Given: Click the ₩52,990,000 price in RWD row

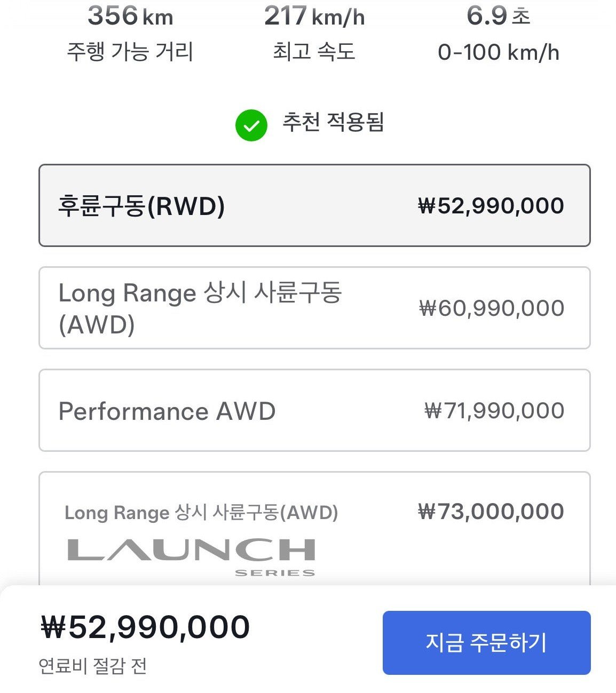Looking at the screenshot, I should click(x=491, y=206).
